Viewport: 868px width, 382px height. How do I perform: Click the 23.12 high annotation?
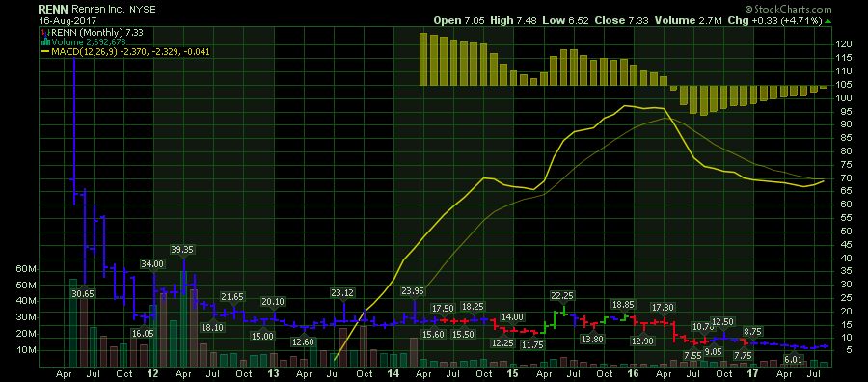click(343, 292)
